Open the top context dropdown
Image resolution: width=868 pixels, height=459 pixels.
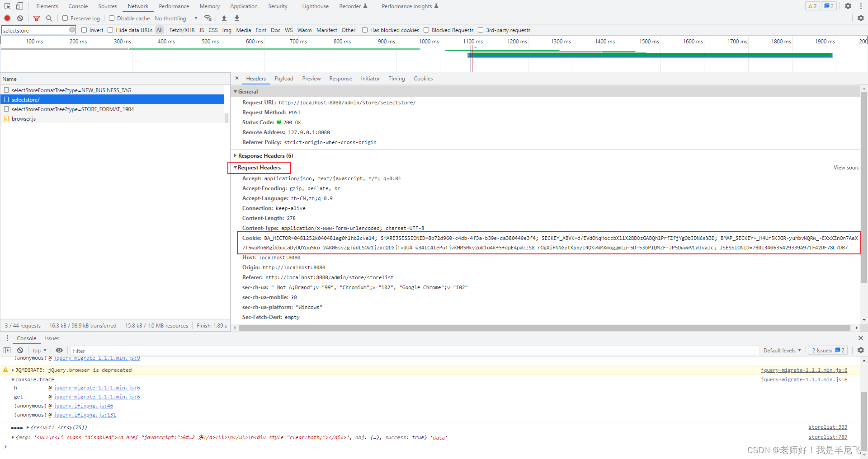point(39,351)
